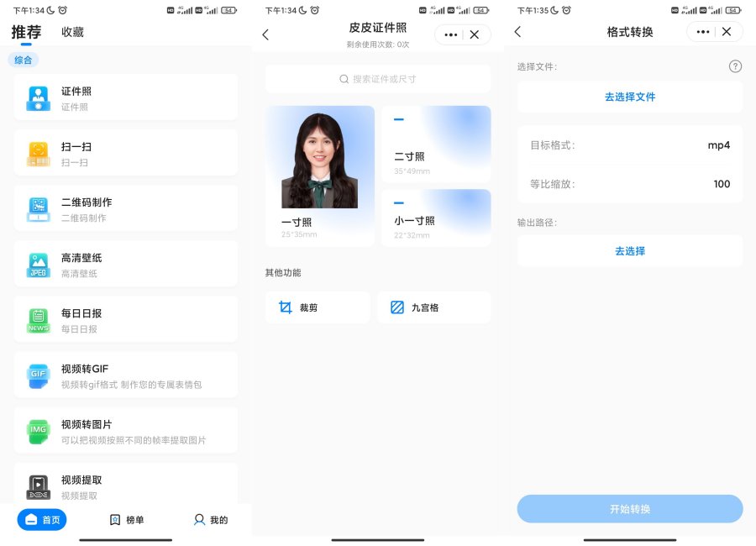
Task: Open the 二维码制作 QR code maker
Action: pos(126,207)
